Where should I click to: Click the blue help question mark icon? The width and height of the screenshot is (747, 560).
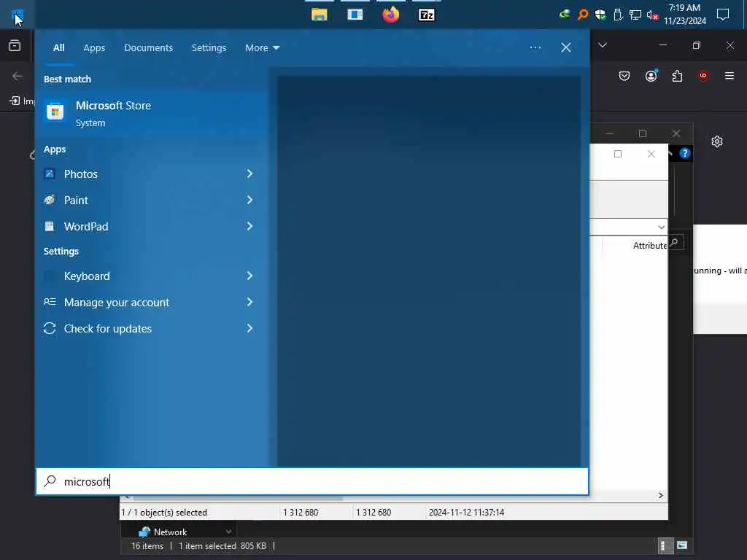[684, 153]
